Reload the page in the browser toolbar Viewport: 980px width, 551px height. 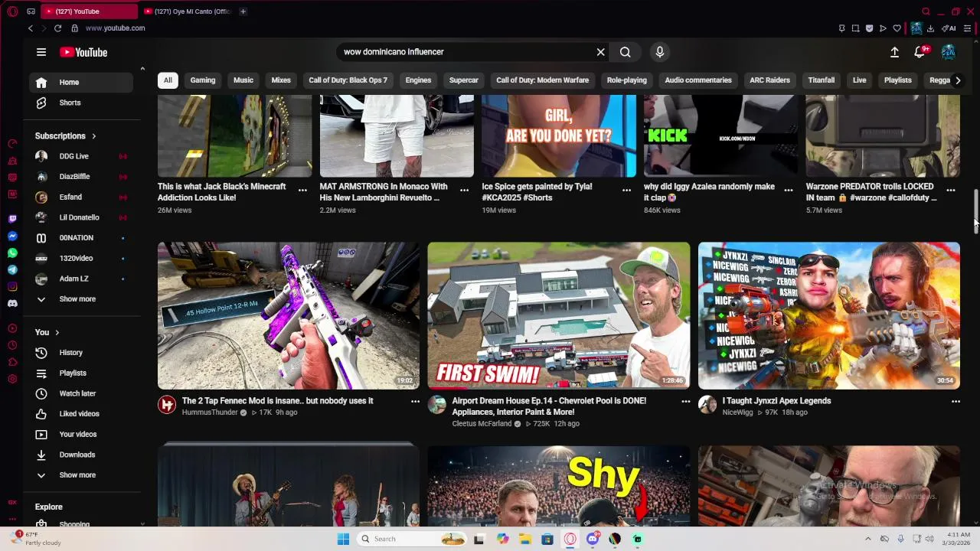pyautogui.click(x=57, y=28)
